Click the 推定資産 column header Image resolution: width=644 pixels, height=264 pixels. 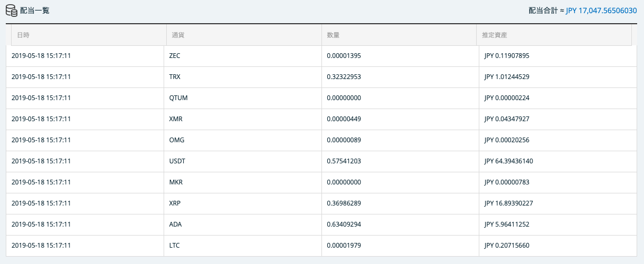click(495, 35)
